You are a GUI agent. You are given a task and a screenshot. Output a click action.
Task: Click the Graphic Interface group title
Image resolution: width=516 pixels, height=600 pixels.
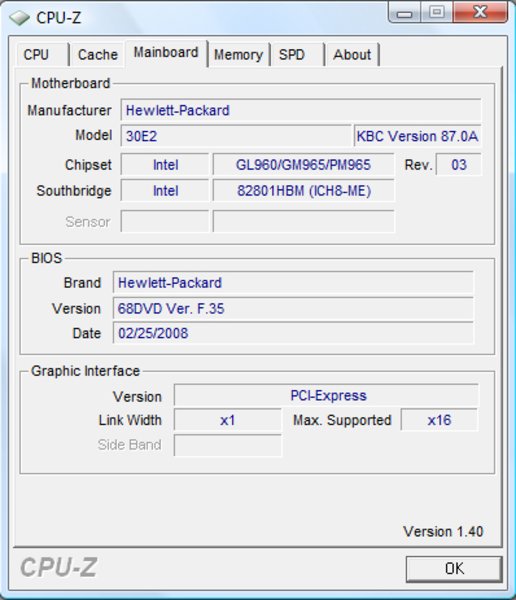85,371
